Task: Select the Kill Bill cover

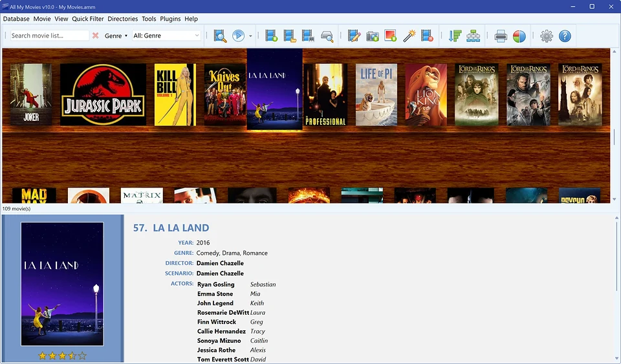Action: 175,94
